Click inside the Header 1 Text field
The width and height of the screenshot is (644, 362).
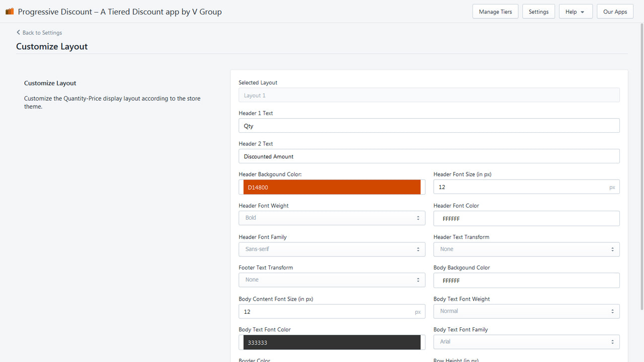pos(429,125)
